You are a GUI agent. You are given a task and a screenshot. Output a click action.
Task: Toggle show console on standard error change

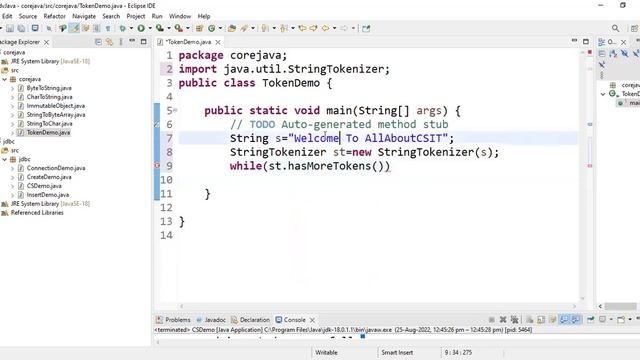tap(576, 320)
